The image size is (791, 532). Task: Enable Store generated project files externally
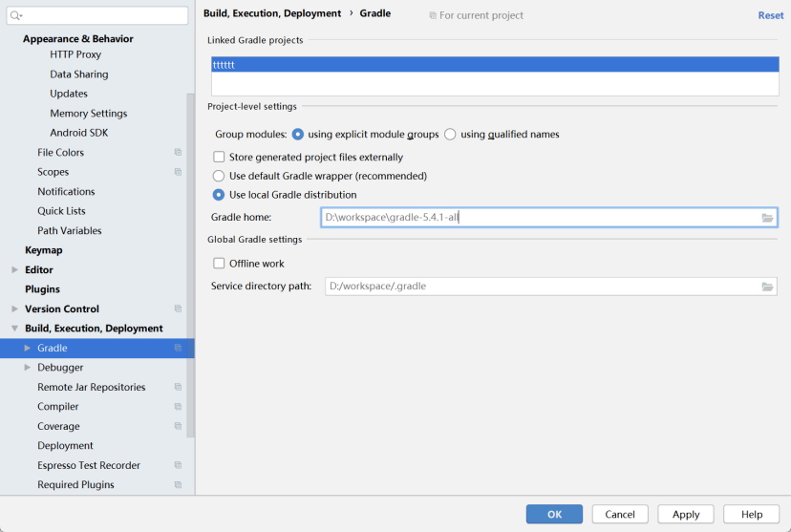(x=220, y=157)
